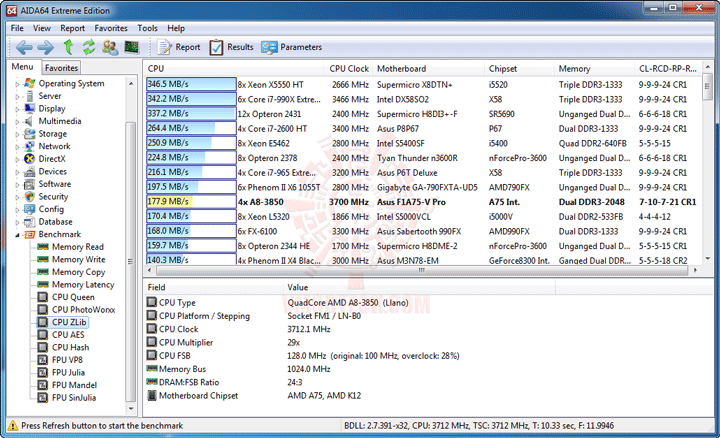Open the Help menu

click(x=176, y=28)
